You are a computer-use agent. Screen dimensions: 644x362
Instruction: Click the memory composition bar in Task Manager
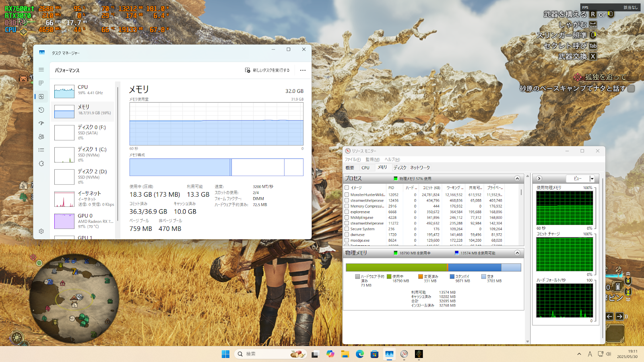216,167
